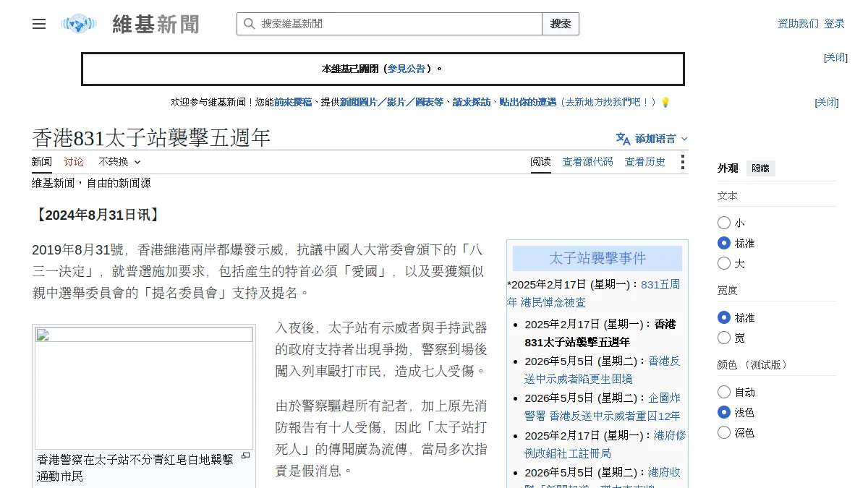Image resolution: width=868 pixels, height=488 pixels.
Task: Click the Wikinews globe logo
Action: point(79,24)
